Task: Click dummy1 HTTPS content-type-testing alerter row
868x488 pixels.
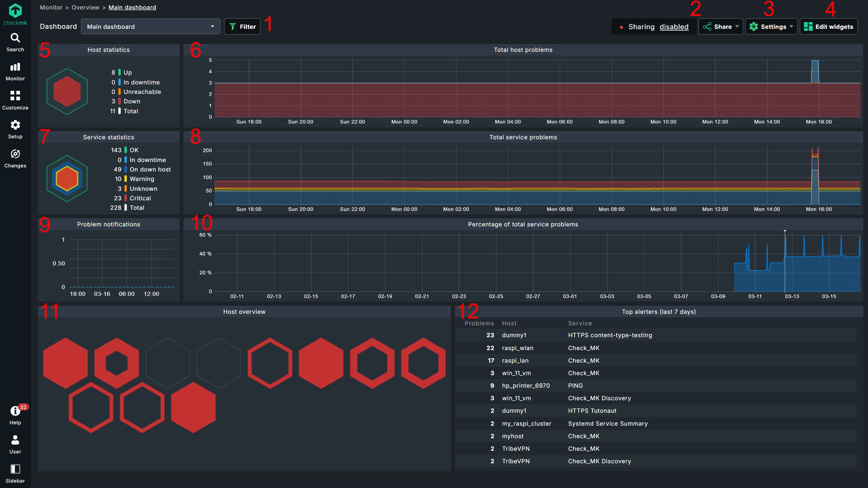Action: pyautogui.click(x=610, y=335)
